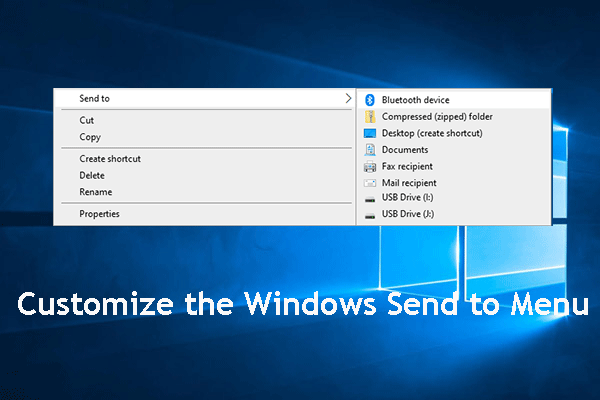This screenshot has width=600, height=400.
Task: Click the Desktop shortcut monitor icon
Action: point(370,133)
